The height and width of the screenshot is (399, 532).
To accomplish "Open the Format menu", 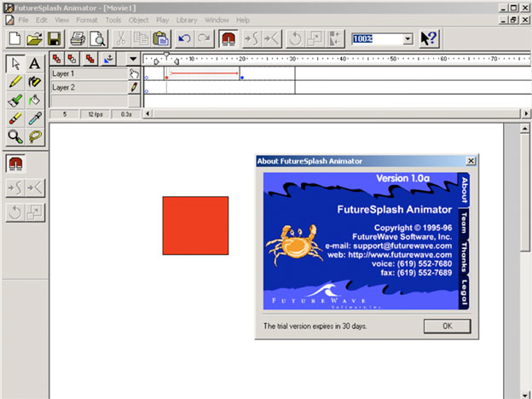I will pyautogui.click(x=87, y=20).
